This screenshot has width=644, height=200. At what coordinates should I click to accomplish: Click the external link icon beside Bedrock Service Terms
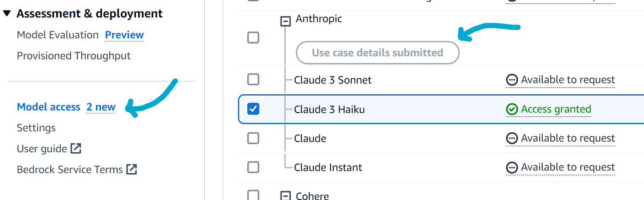pos(132,169)
